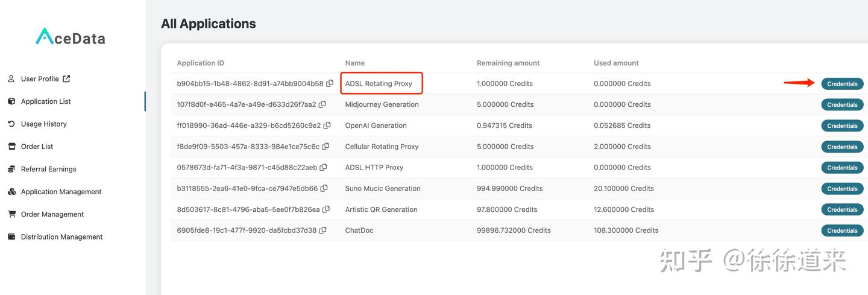Screen dimensions: 868x295
Task: Open Order List menu item
Action: 37,147
